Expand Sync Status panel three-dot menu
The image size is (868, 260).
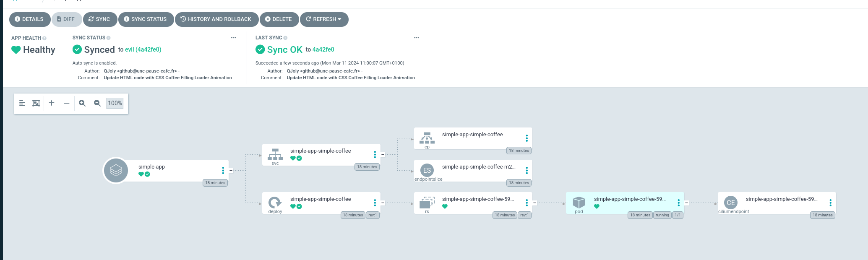(234, 38)
